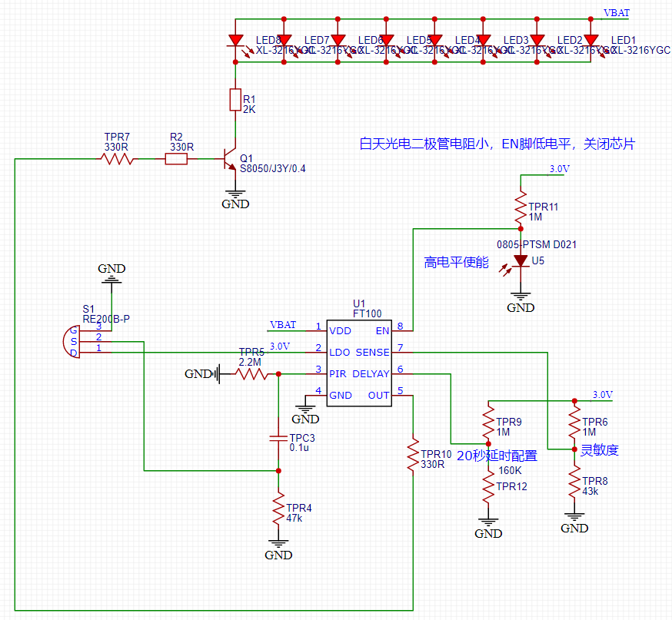
Task: Select the TPR8 43k resistor symbol
Action: [x=574, y=482]
